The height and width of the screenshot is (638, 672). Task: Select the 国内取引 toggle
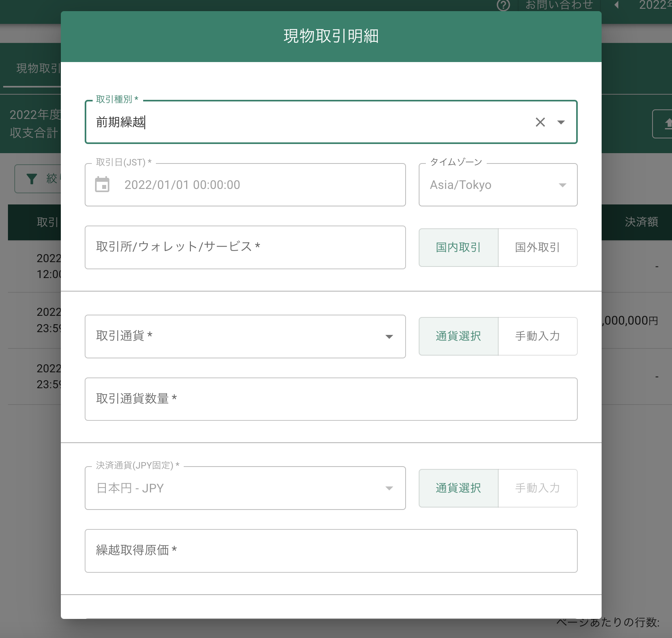458,247
